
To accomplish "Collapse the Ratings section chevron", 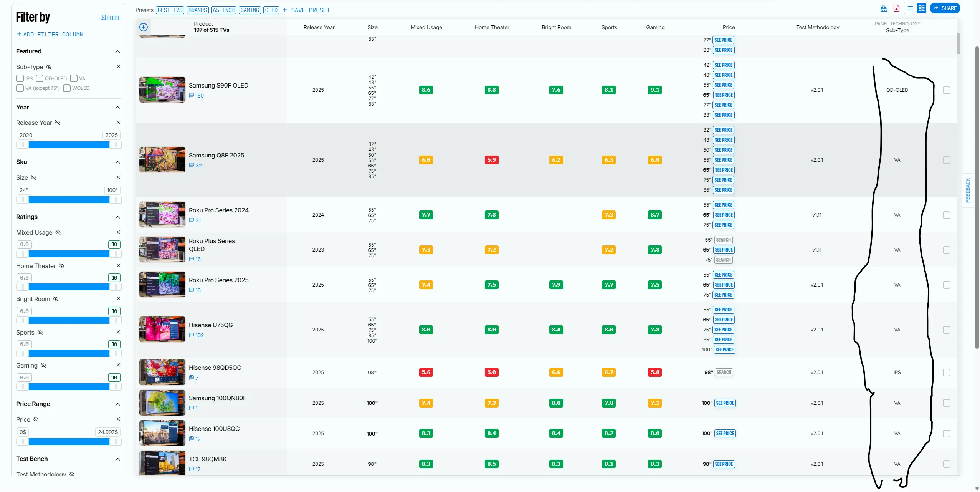I will 117,217.
